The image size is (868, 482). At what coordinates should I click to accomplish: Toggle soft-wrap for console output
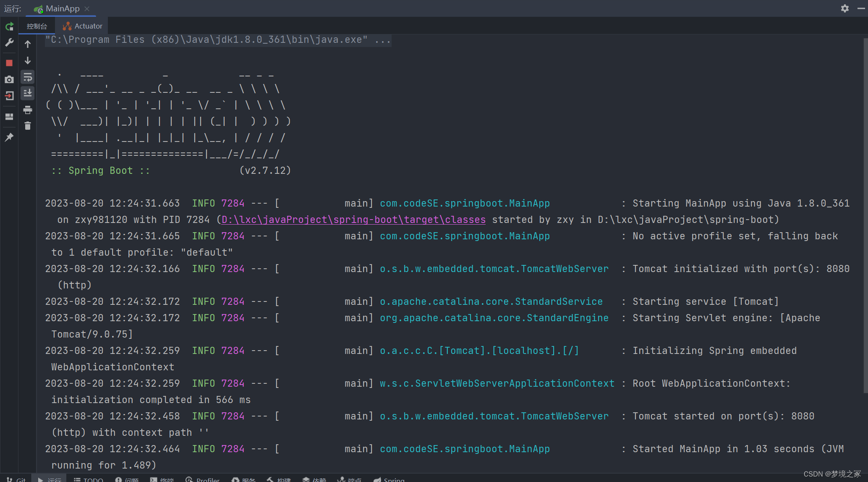[28, 77]
